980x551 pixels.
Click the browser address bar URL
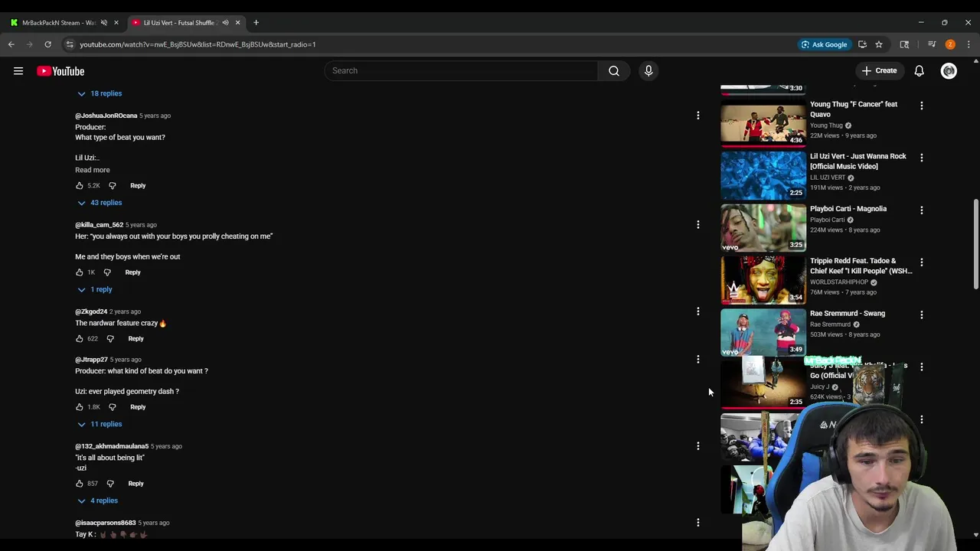tap(198, 44)
